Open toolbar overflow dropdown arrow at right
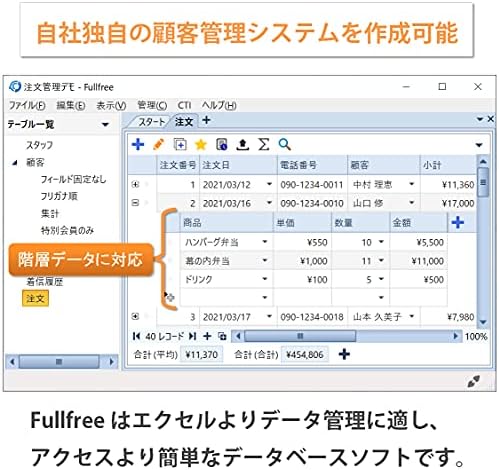The width and height of the screenshot is (499, 470). pyautogui.click(x=479, y=145)
